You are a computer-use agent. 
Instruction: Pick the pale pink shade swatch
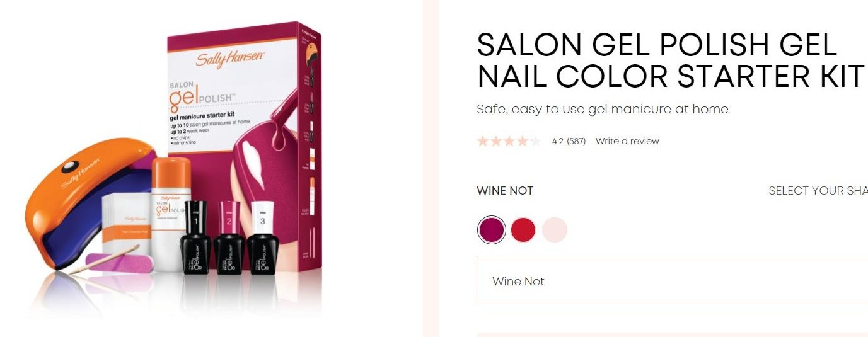tap(555, 230)
